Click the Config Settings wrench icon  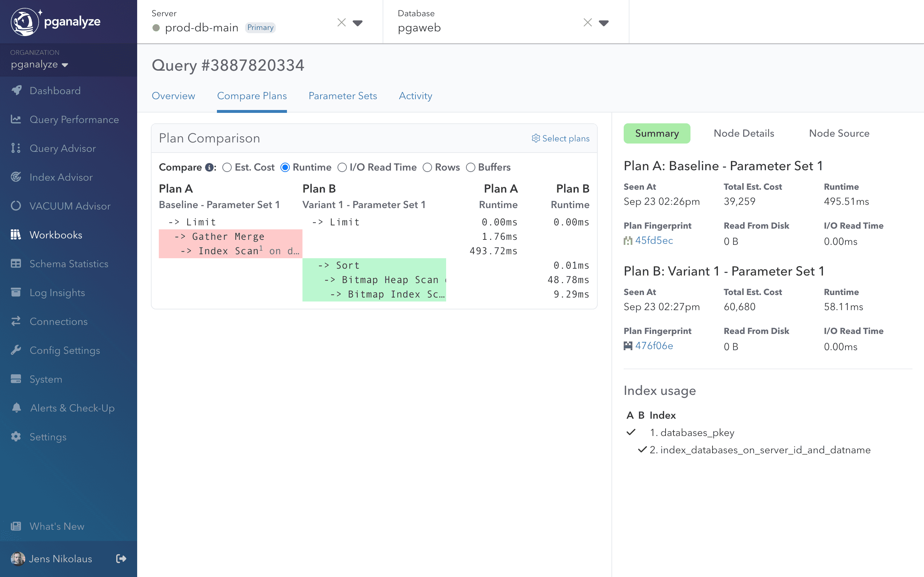(x=16, y=350)
